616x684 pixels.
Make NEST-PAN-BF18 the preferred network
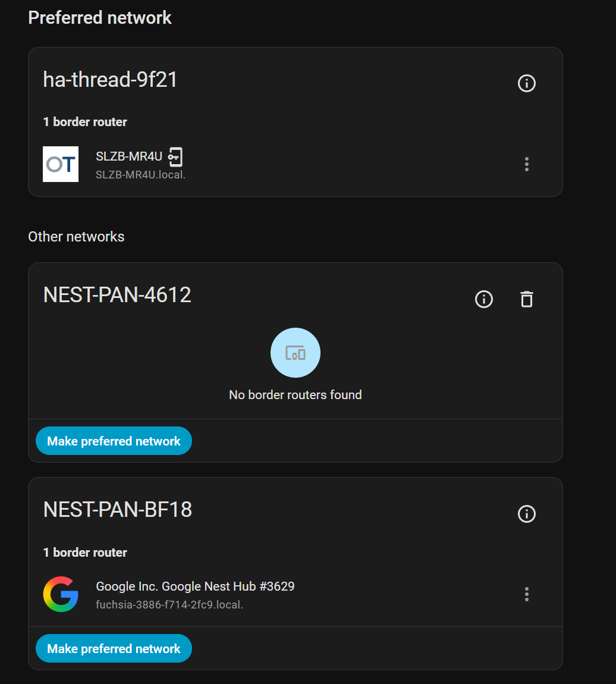pyautogui.click(x=114, y=648)
